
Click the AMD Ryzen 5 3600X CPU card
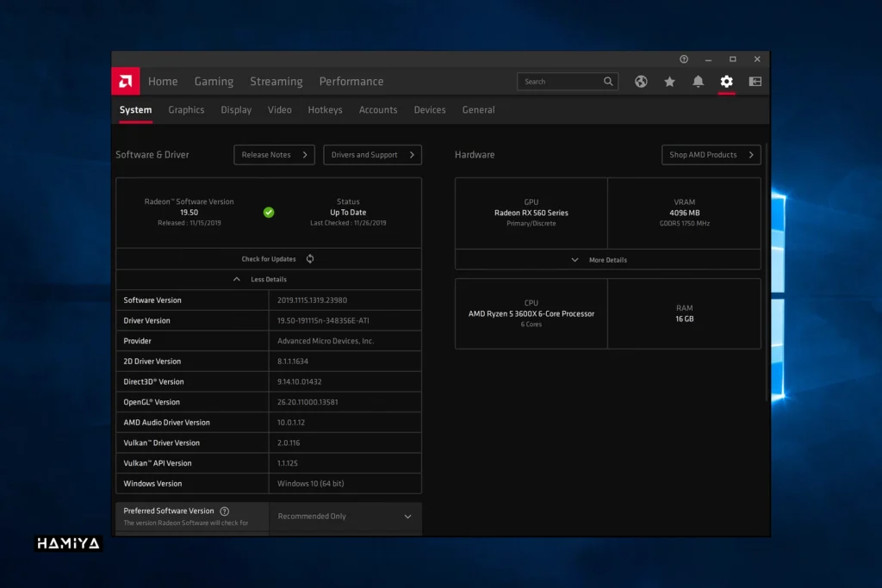pyautogui.click(x=531, y=313)
